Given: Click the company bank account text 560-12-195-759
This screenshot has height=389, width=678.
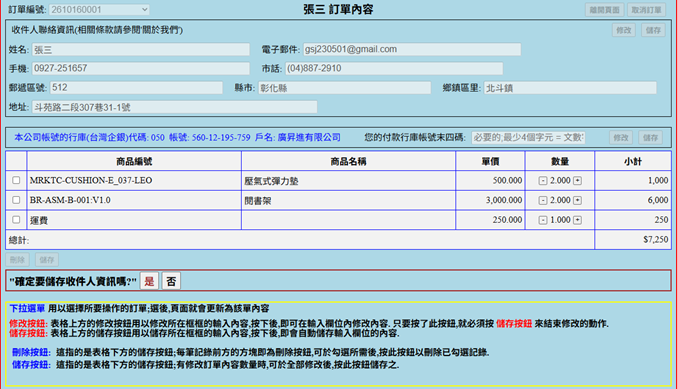Looking at the screenshot, I should 221,137.
